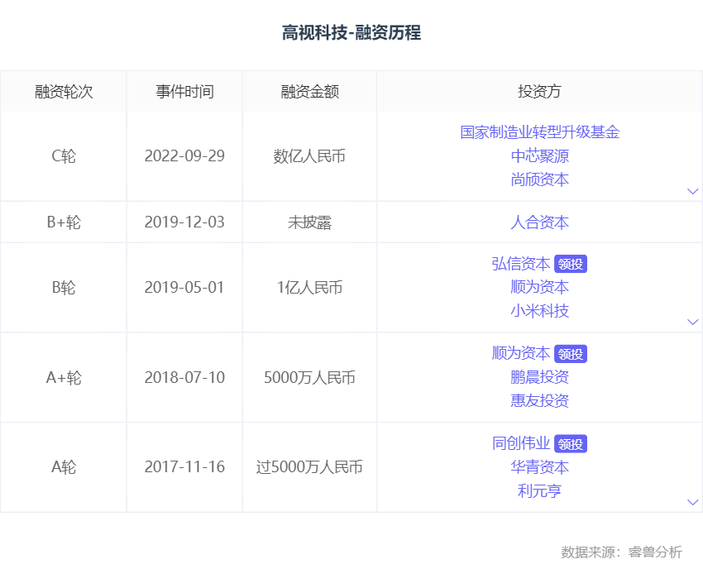Open the 弘信资本 investor link

coord(521,264)
